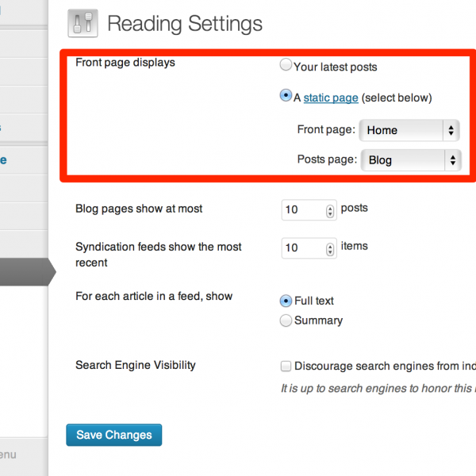Screen dimensions: 476x476
Task: Click the 'Reading Settings' page heading
Action: coord(185,24)
